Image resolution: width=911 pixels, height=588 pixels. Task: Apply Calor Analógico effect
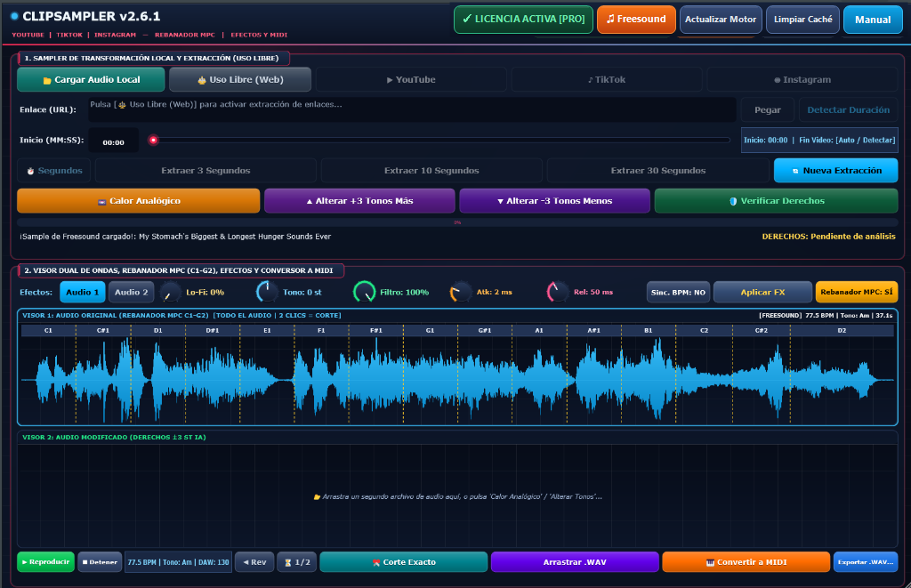[x=138, y=200]
